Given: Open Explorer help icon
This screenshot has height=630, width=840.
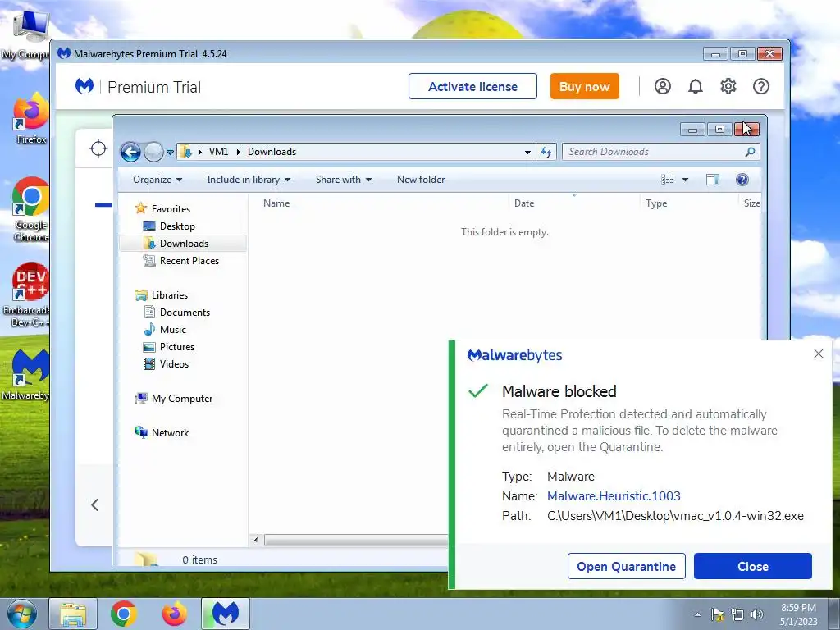Looking at the screenshot, I should (742, 180).
